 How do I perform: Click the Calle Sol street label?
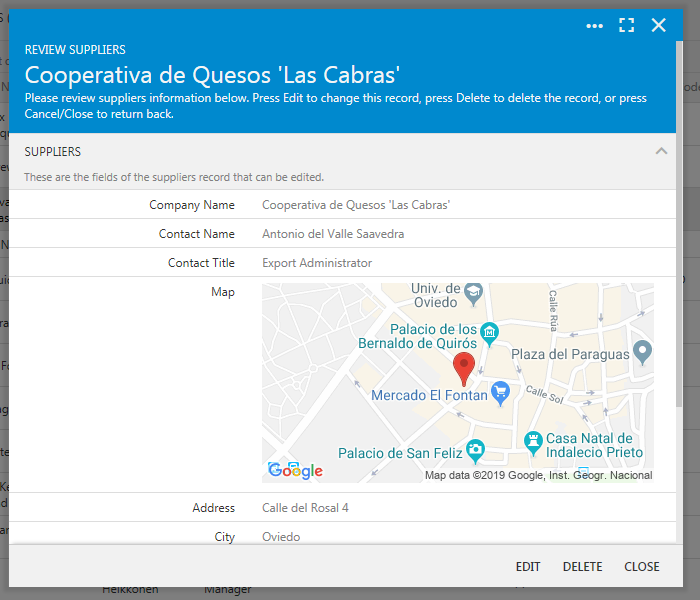tap(545, 394)
